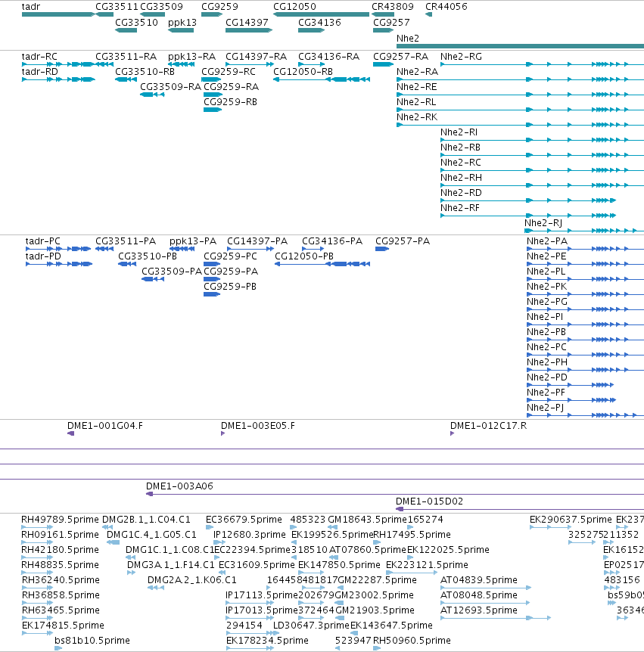
Task: Click the CG33510 gene label
Action: tap(136, 23)
